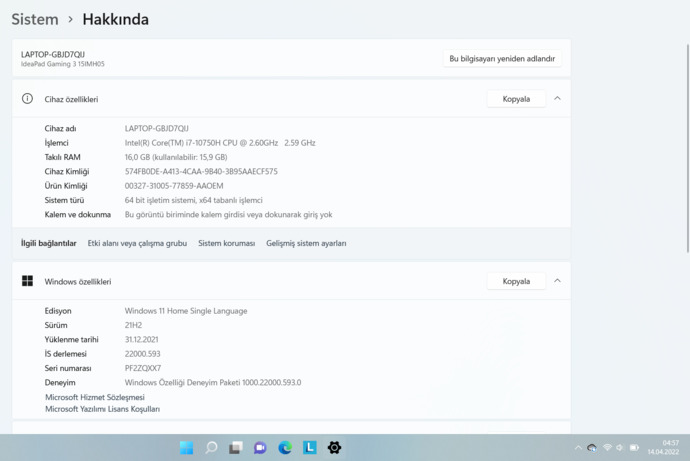Click the Windows logo beside Windows özellikleri
The width and height of the screenshot is (690, 461).
coord(27,281)
